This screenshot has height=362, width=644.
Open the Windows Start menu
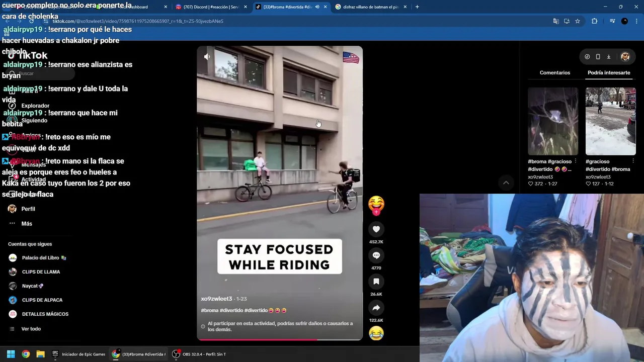11,354
